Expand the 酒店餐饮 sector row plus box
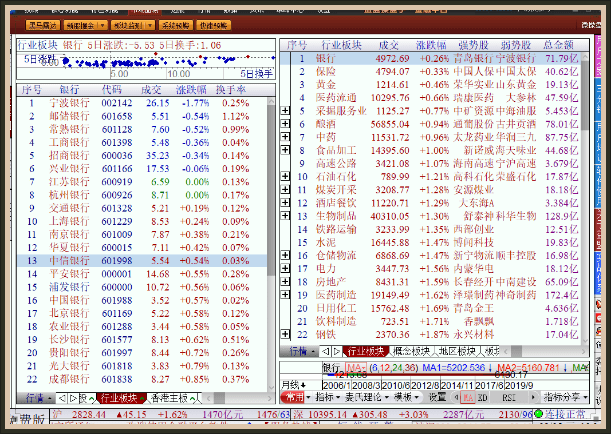This screenshot has height=434, width=611. pyautogui.click(x=285, y=203)
